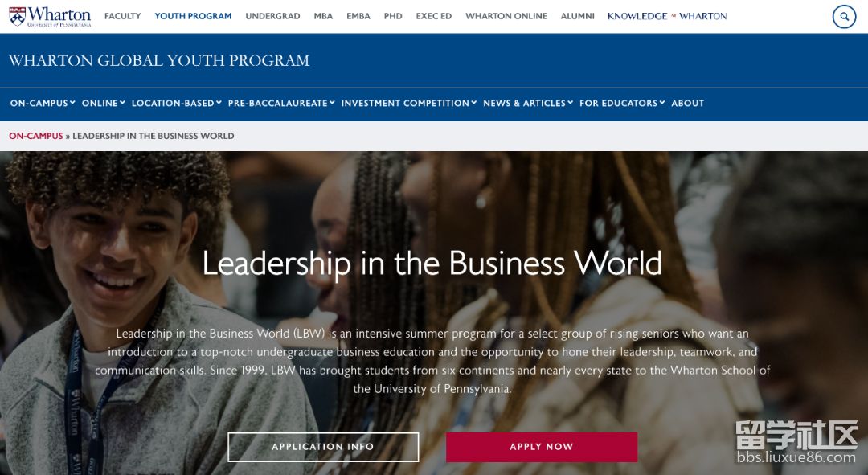868x475 pixels.
Task: Select Youth Program in top navigation
Action: 193,16
